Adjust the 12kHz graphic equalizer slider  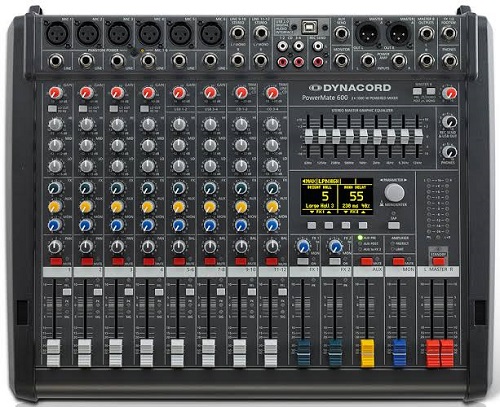click(x=418, y=136)
